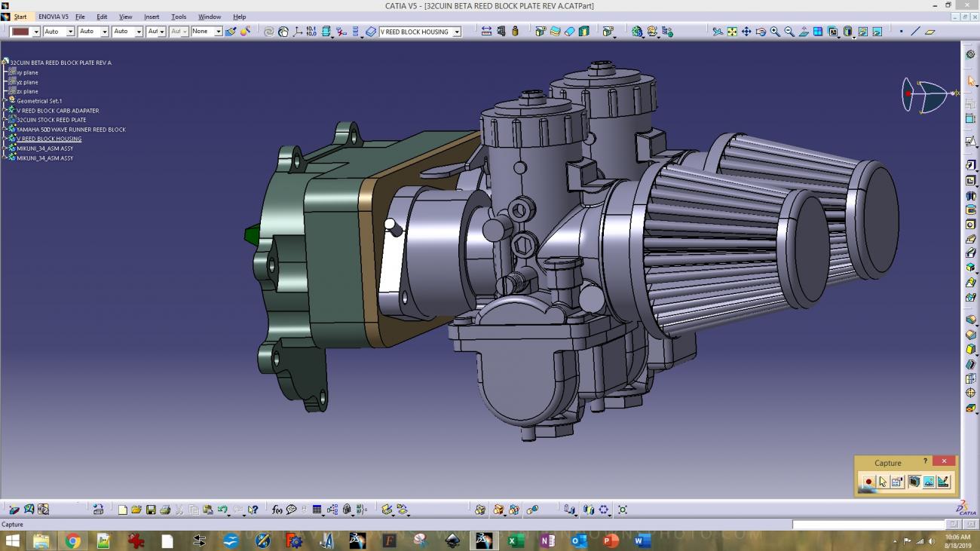Open the Tools menu
The image size is (980, 551).
(x=179, y=17)
